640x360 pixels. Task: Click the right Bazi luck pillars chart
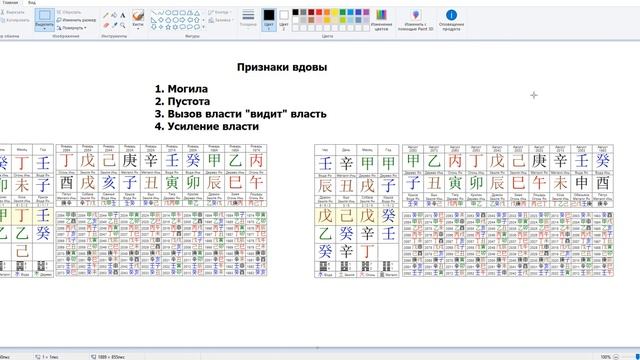(508, 211)
